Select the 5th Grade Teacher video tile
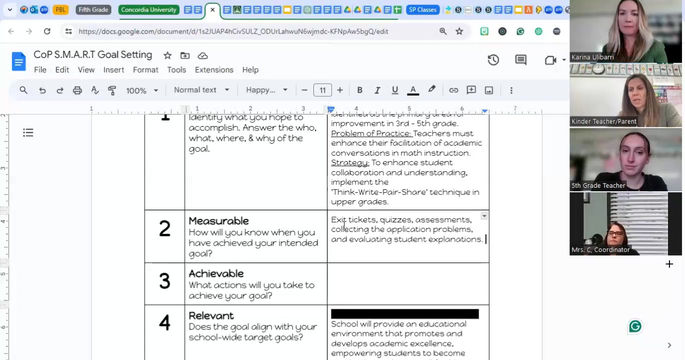This screenshot has width=685, height=360. pos(626,159)
